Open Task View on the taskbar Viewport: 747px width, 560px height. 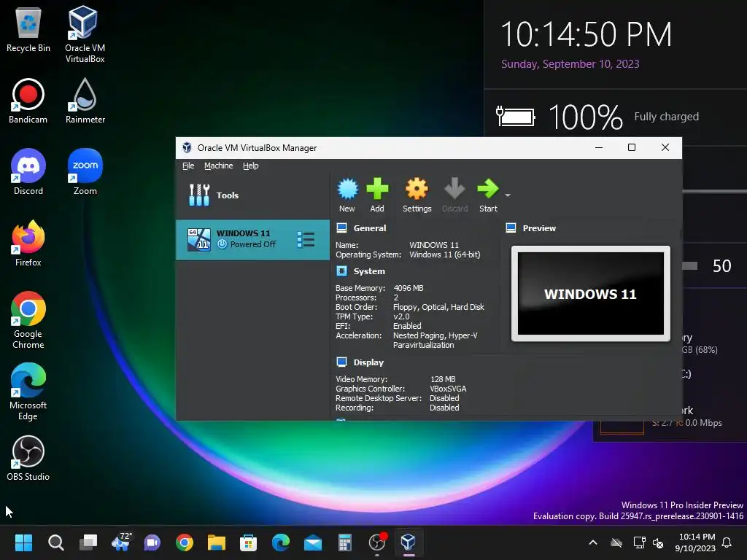[88, 542]
